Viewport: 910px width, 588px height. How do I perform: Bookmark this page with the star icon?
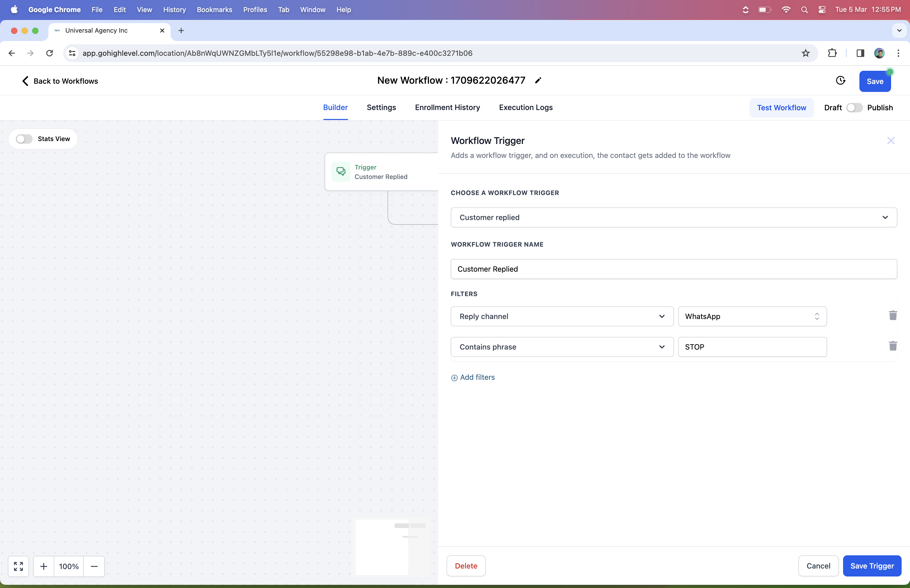[805, 53]
